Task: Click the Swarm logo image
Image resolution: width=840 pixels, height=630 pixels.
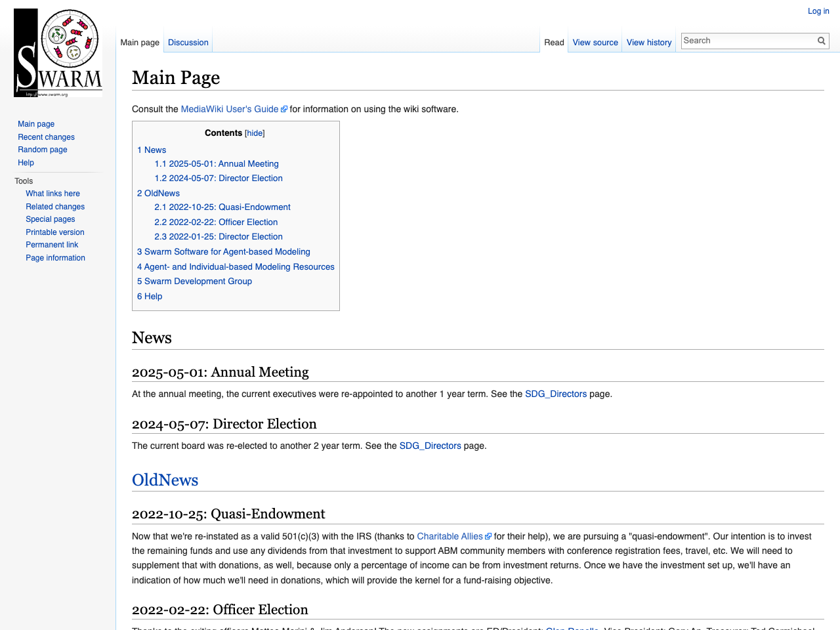Action: click(58, 53)
